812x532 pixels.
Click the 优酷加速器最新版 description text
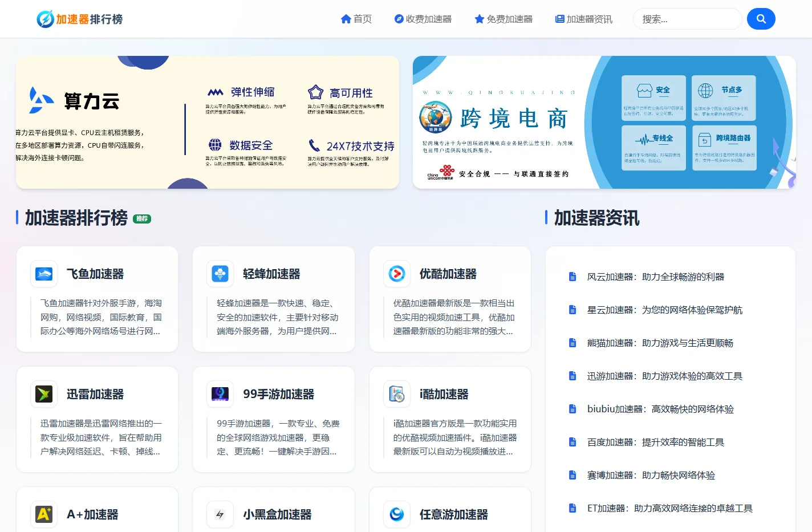[454, 317]
